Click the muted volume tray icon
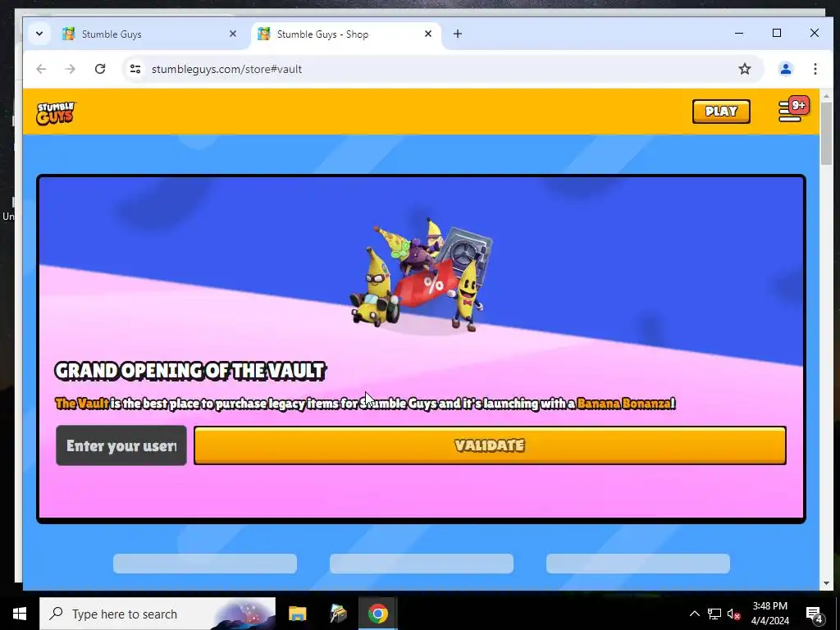 [734, 614]
